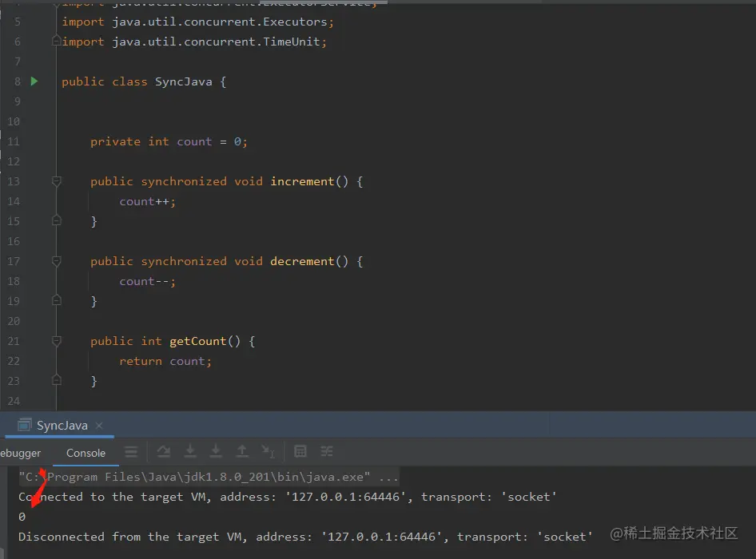Click 'Disconnected from the target VM' console line
The image size is (756, 559).
coord(305,537)
